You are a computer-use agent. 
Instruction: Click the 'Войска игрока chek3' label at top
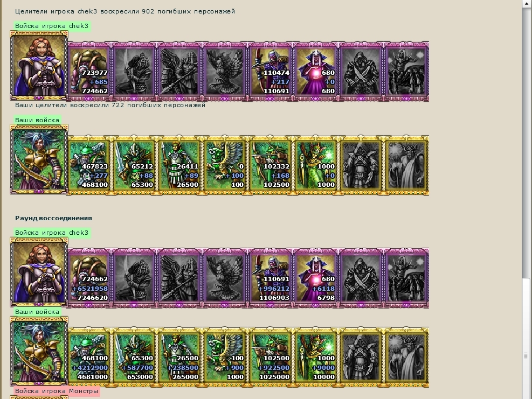(52, 26)
